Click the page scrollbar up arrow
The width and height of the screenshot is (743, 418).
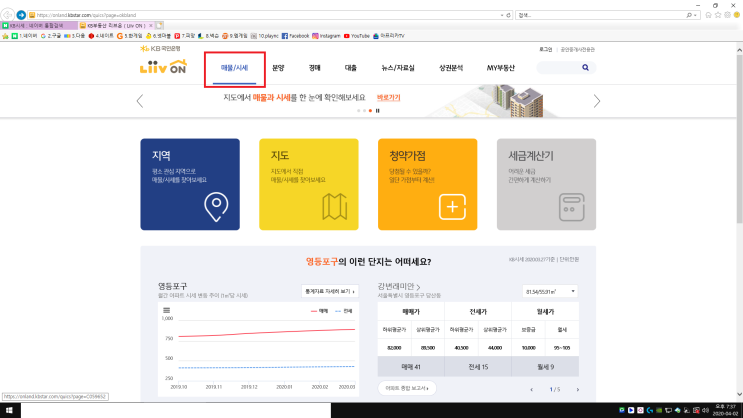pyautogui.click(x=739, y=49)
